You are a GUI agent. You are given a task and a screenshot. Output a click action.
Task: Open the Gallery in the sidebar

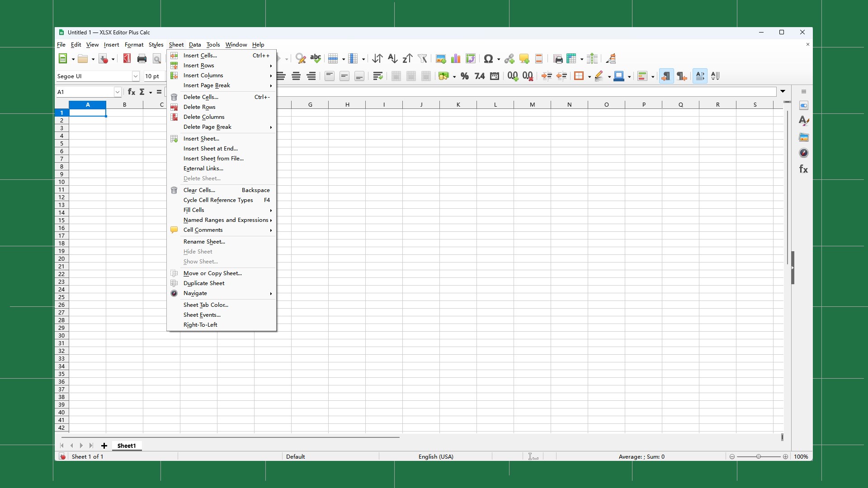804,137
